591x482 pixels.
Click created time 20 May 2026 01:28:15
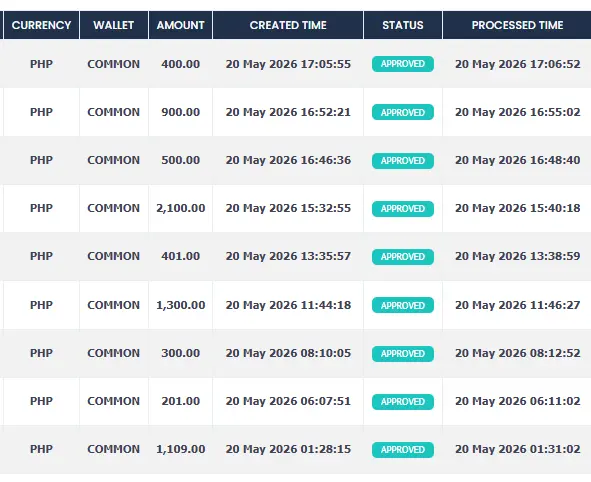coord(288,449)
